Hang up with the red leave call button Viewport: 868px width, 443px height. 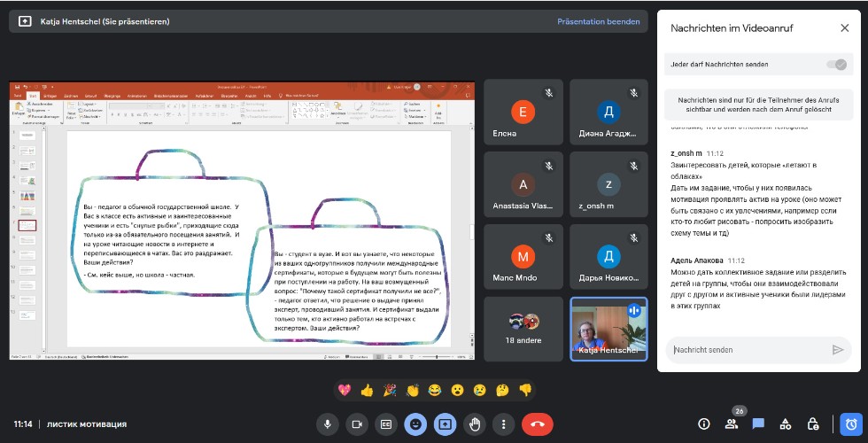point(537,424)
